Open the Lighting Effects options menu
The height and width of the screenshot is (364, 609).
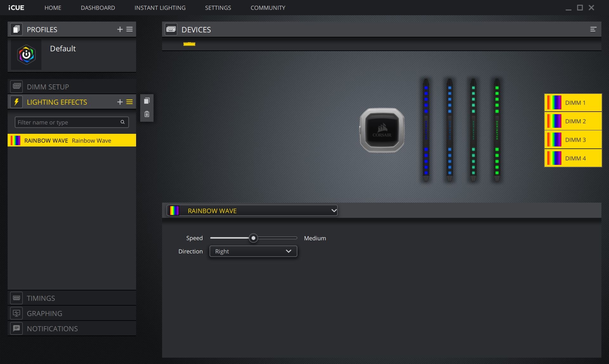tap(129, 102)
